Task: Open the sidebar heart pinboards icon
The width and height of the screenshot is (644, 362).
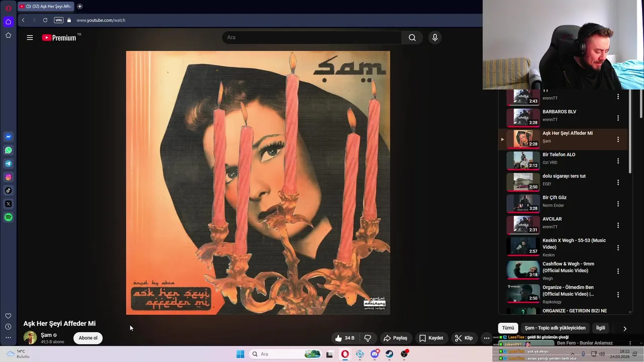Action: pos(8,316)
